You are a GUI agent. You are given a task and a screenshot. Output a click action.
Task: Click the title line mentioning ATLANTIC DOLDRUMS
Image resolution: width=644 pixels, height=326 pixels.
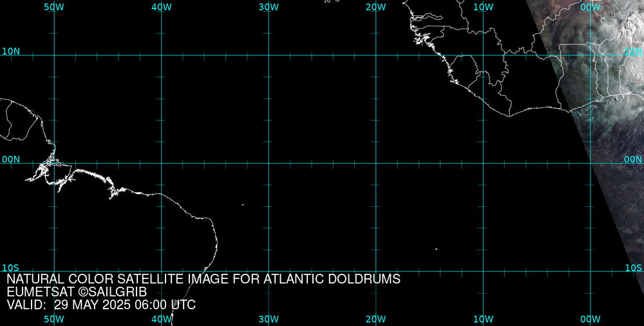click(204, 279)
